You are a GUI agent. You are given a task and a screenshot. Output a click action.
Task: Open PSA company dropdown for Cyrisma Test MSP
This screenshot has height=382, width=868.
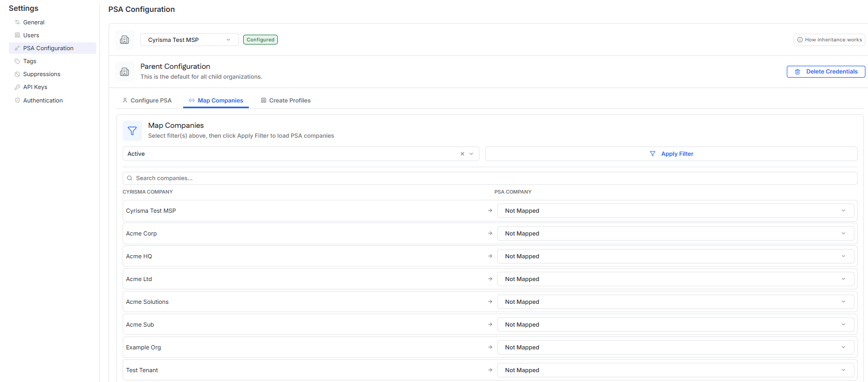point(676,211)
